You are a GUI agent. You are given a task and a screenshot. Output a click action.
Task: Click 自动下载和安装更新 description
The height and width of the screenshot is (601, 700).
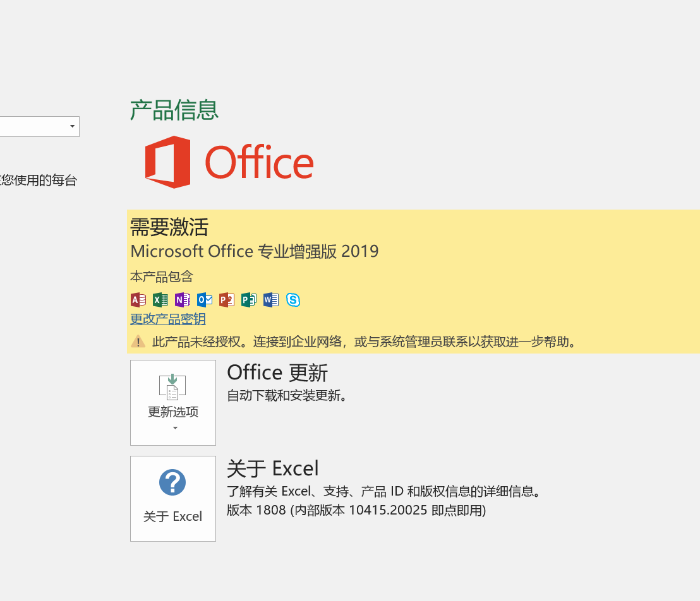pyautogui.click(x=287, y=395)
